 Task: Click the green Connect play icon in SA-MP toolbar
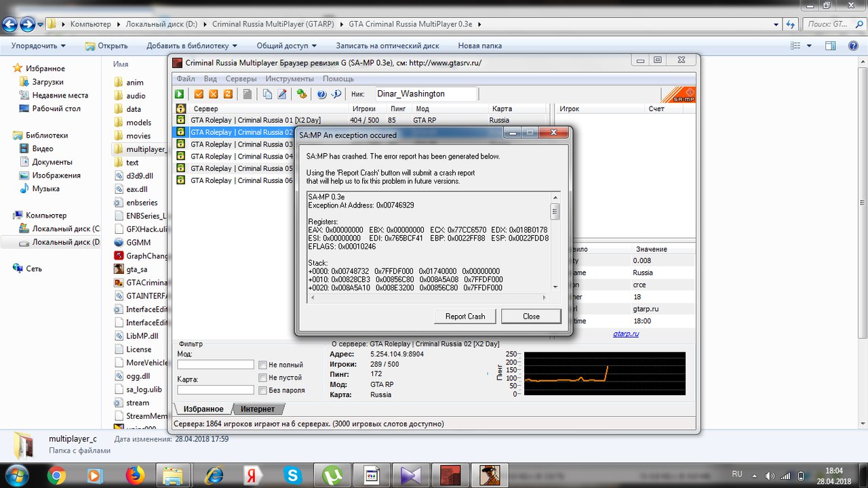click(180, 94)
